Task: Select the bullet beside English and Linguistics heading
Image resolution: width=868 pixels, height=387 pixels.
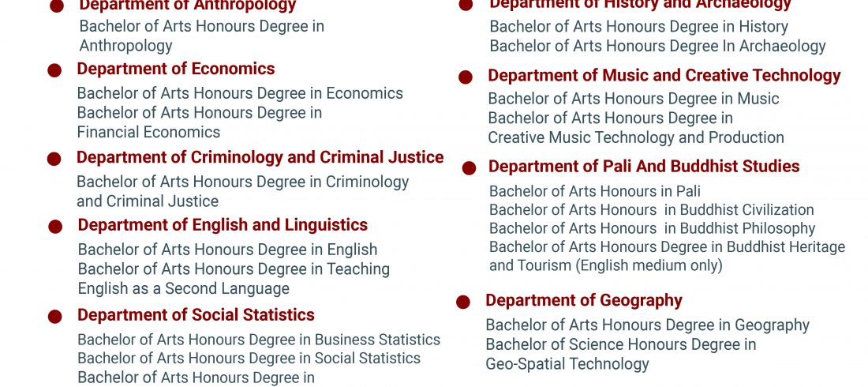Action: (x=54, y=227)
